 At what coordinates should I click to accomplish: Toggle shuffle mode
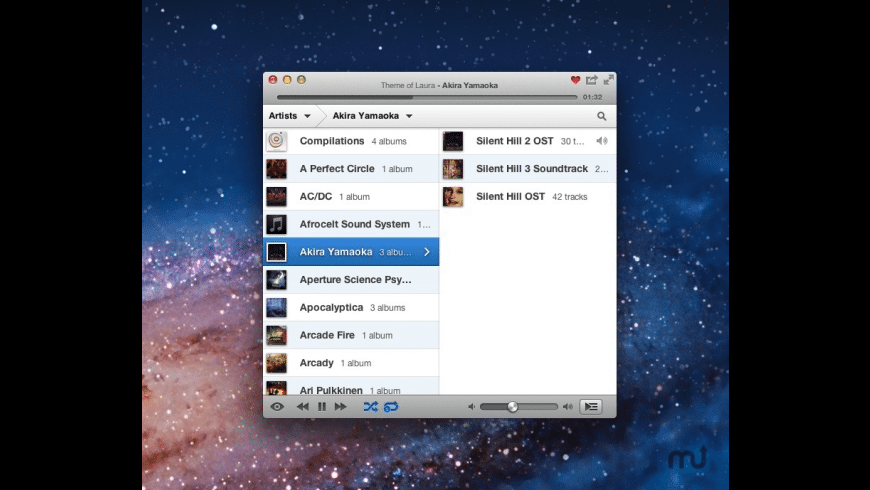point(370,407)
